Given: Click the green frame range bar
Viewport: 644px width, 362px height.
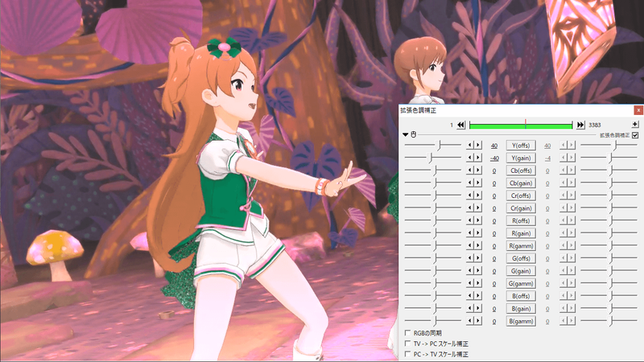Looking at the screenshot, I should tap(521, 125).
